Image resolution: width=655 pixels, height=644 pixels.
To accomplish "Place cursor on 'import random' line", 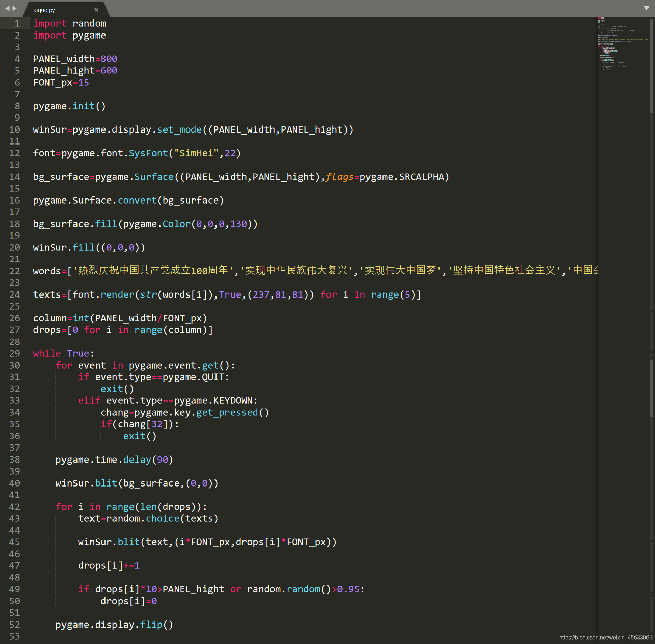I will click(x=70, y=23).
